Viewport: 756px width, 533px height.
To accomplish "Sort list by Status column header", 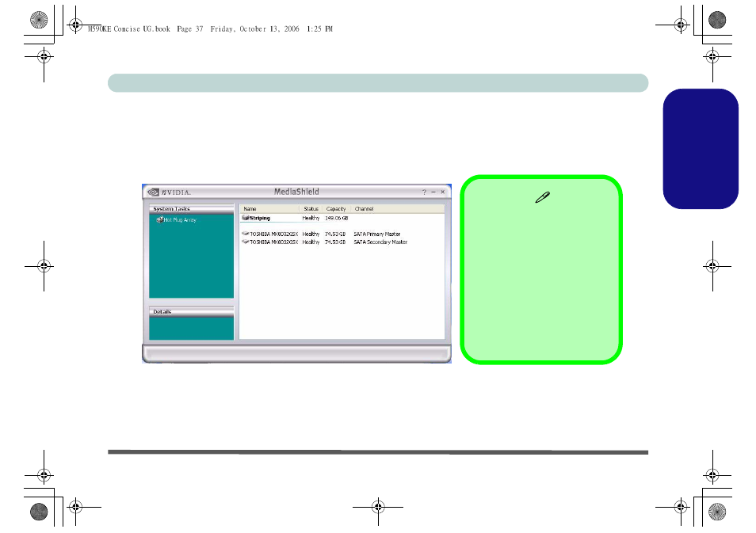I will 311,208.
